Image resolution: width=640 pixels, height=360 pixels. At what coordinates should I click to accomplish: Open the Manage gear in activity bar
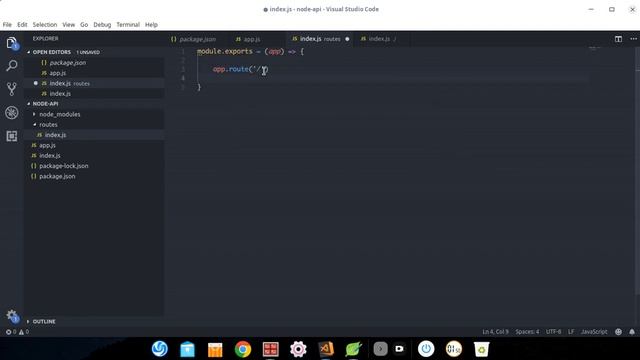(12, 316)
